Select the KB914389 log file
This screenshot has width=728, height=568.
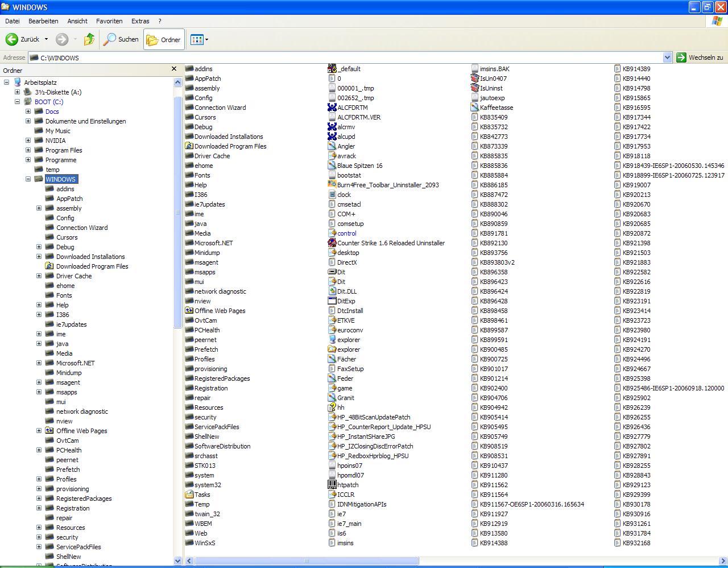point(632,69)
